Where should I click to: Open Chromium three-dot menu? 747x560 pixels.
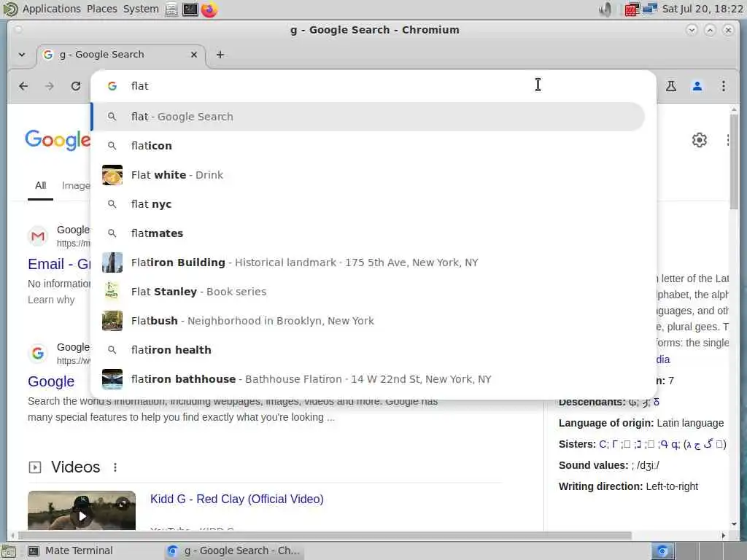pyautogui.click(x=723, y=86)
